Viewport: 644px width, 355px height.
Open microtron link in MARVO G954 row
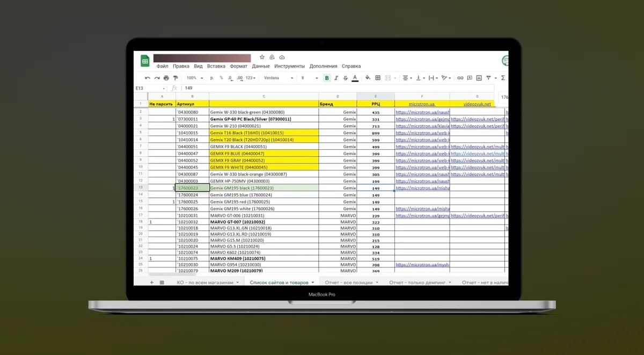[x=422, y=265]
